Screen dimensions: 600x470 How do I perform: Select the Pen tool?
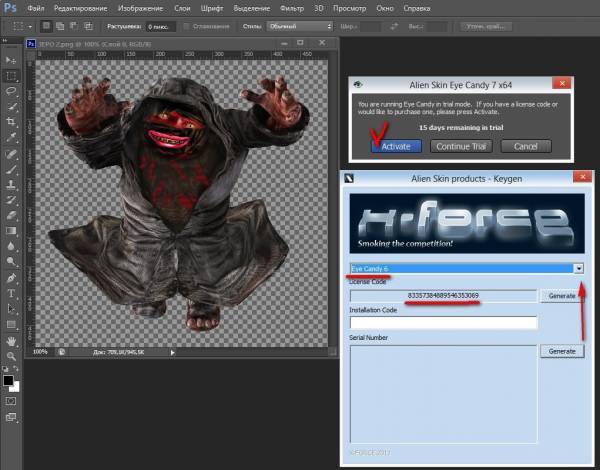[12, 277]
